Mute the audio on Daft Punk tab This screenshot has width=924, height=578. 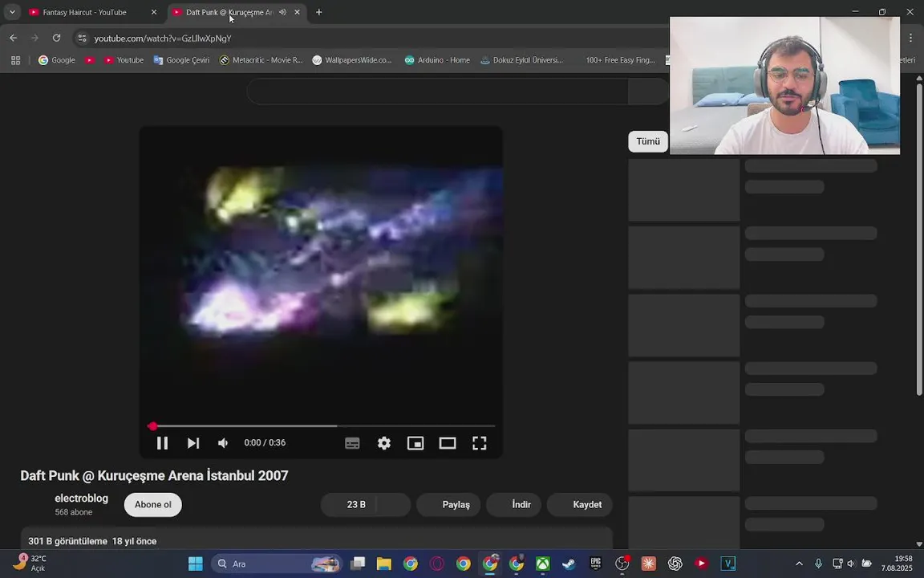(283, 12)
